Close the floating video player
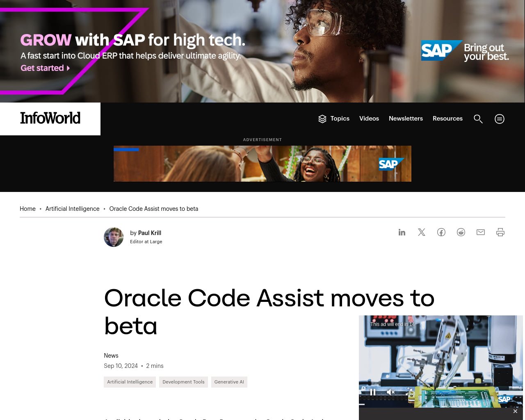 515,411
